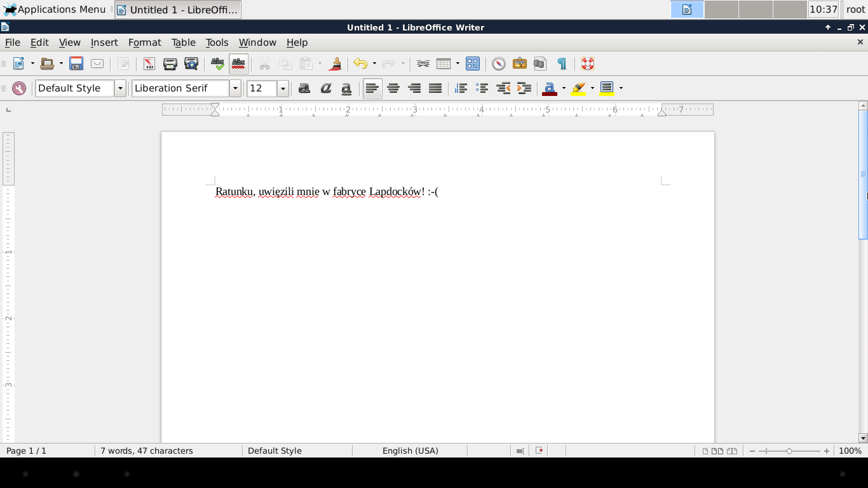Click the Save document icon
This screenshot has width=868, height=488.
point(76,64)
